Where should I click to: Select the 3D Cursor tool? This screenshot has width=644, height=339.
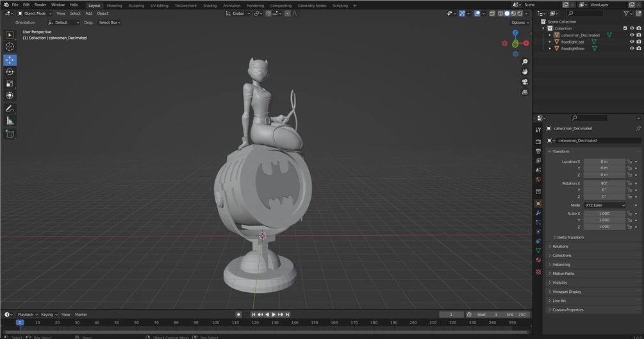pyautogui.click(x=10, y=47)
